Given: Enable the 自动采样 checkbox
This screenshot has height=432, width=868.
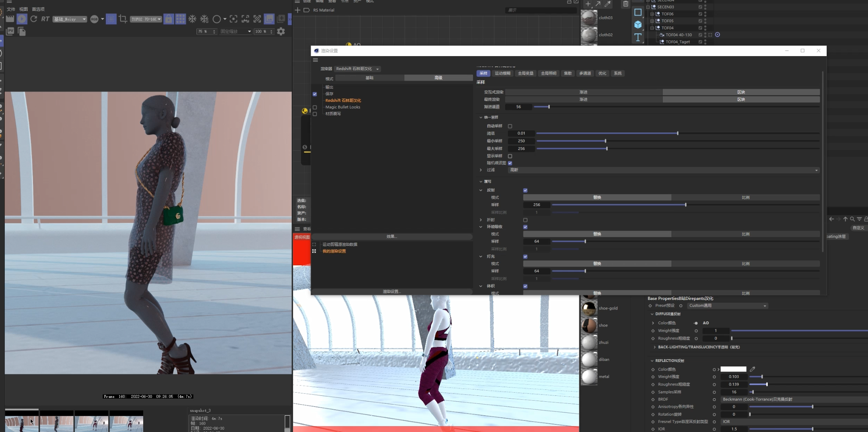Looking at the screenshot, I should 510,126.
